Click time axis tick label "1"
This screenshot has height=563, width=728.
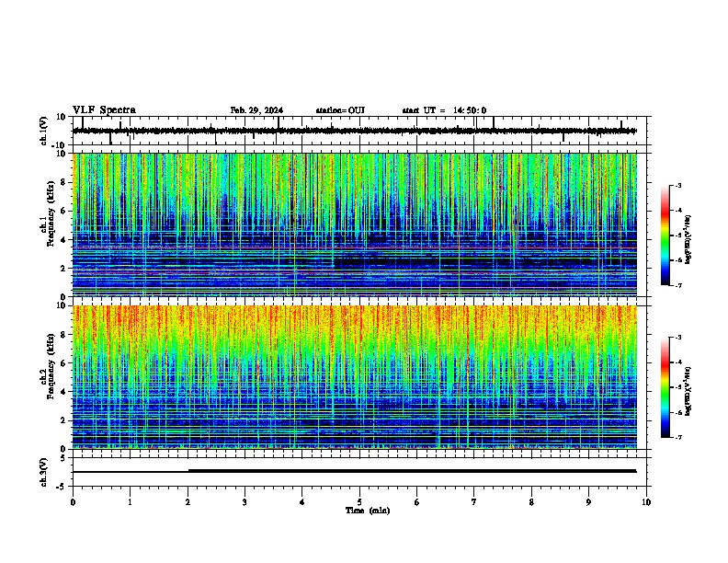coord(130,502)
